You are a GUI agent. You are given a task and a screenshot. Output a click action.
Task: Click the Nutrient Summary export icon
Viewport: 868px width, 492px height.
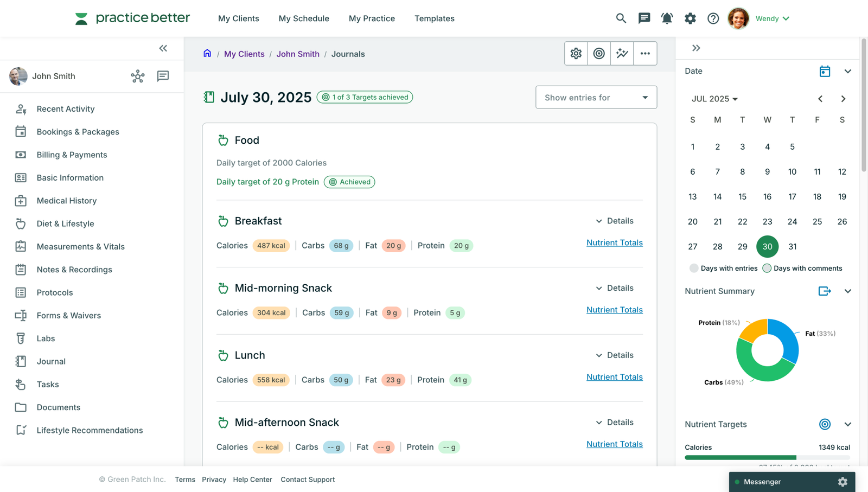825,291
